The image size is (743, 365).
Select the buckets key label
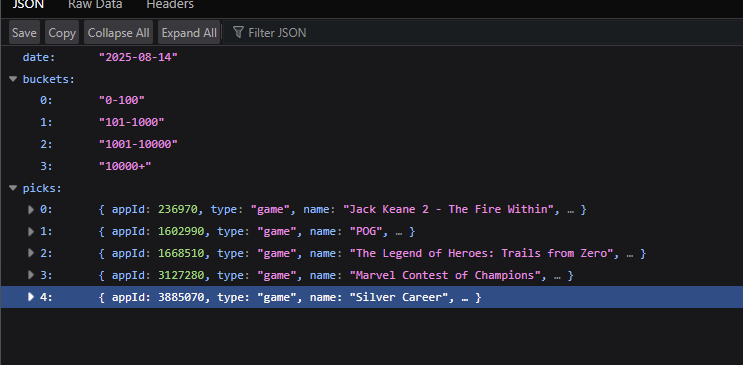(49, 79)
